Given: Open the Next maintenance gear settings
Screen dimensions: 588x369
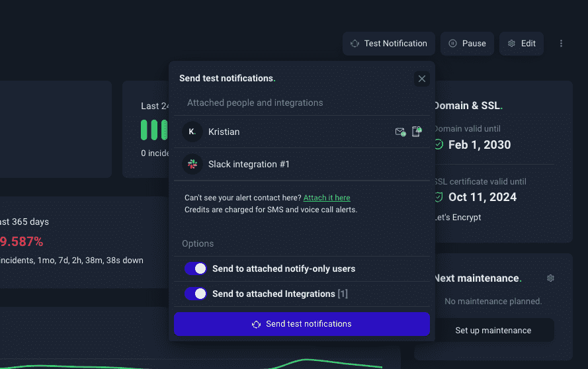Looking at the screenshot, I should pos(550,278).
